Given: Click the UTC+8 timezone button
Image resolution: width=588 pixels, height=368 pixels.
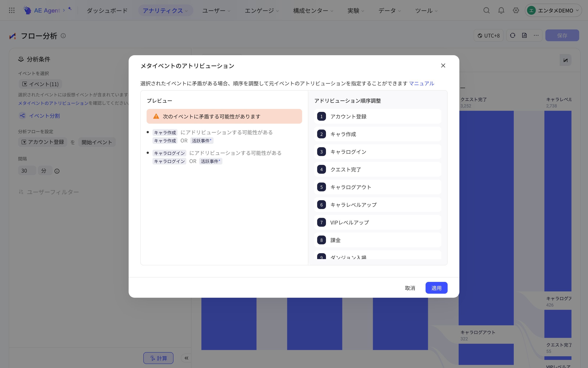Looking at the screenshot, I should coord(488,36).
